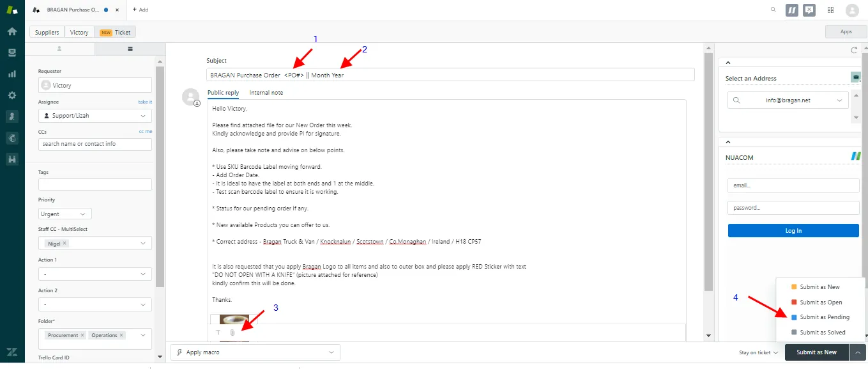868x369 pixels.
Task: Click the NUACOM Log In button
Action: pos(793,231)
